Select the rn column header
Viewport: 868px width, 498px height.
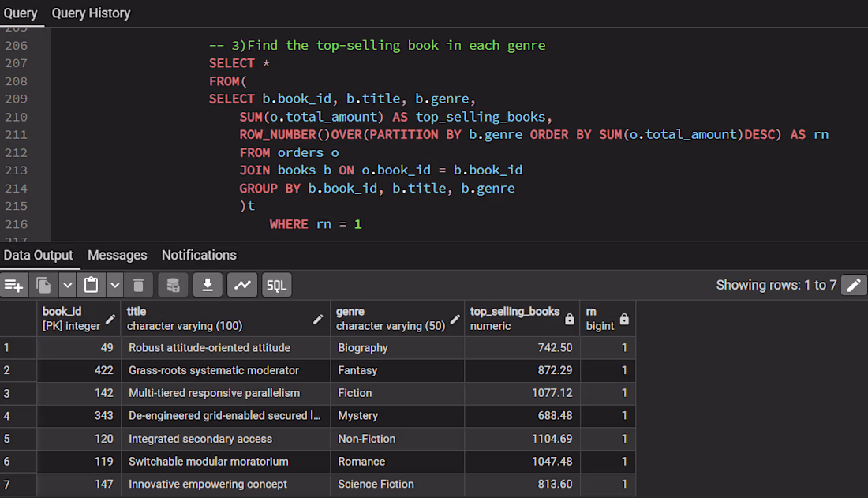point(608,319)
